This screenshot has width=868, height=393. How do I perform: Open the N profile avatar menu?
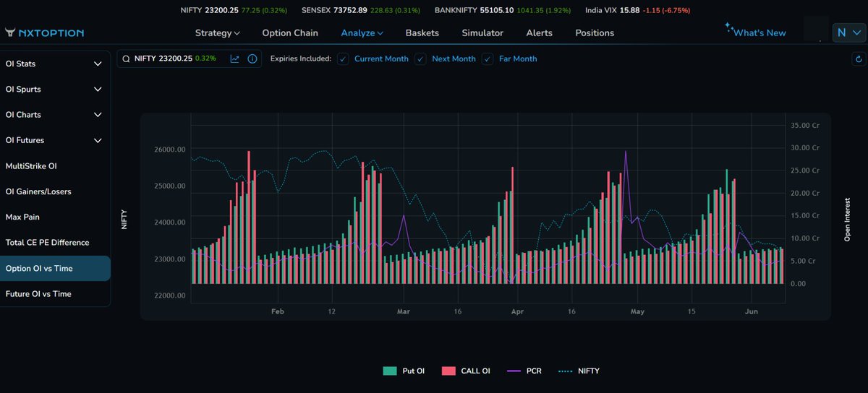coord(849,33)
